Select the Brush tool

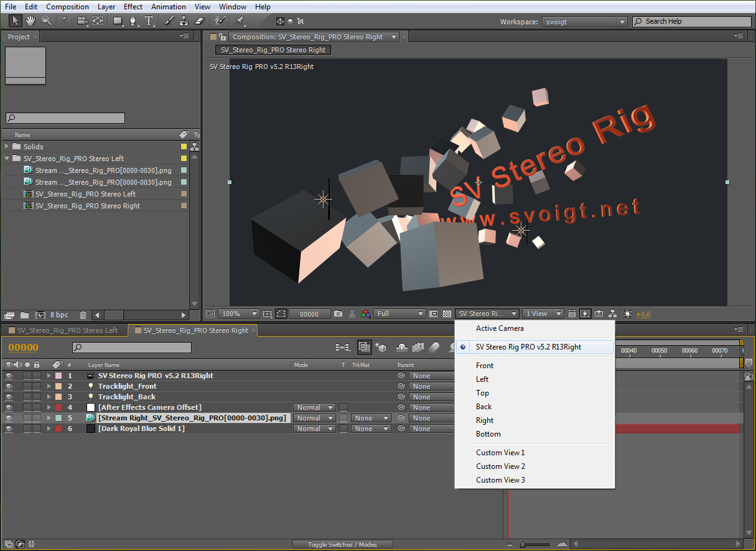[x=169, y=21]
